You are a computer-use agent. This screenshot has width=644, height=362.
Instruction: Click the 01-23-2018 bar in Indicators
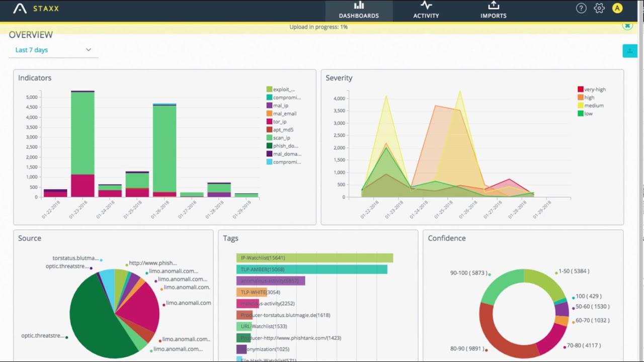tap(83, 144)
